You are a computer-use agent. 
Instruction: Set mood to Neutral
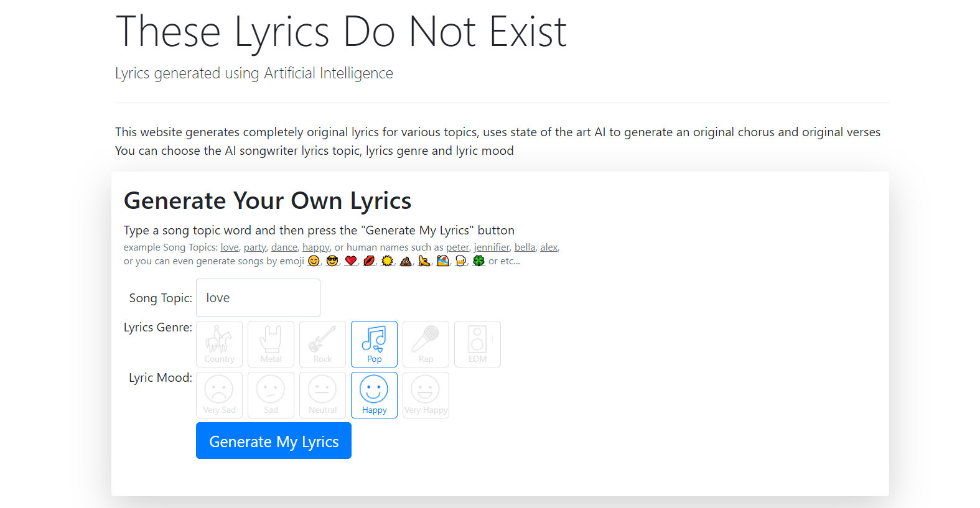pyautogui.click(x=322, y=395)
